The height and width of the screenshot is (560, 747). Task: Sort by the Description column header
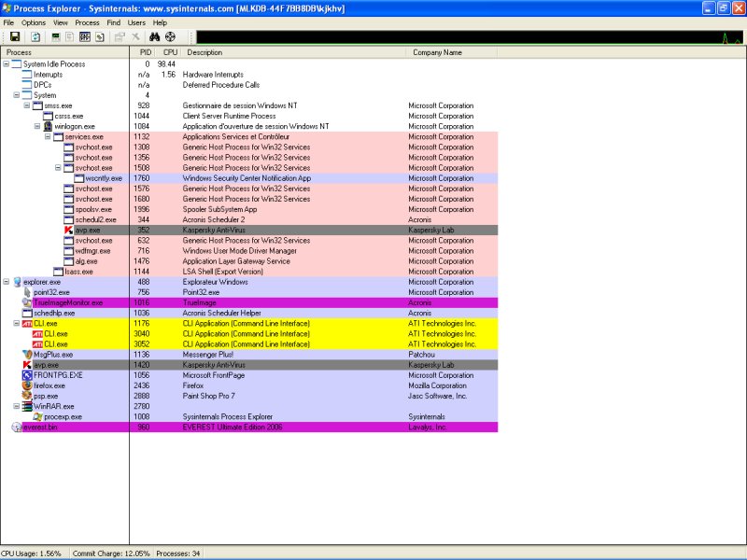[x=293, y=52]
